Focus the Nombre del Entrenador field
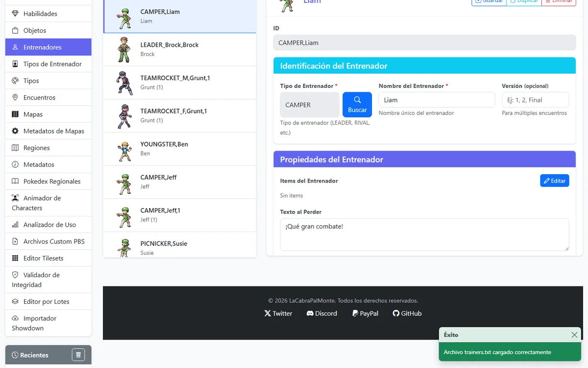 437,100
